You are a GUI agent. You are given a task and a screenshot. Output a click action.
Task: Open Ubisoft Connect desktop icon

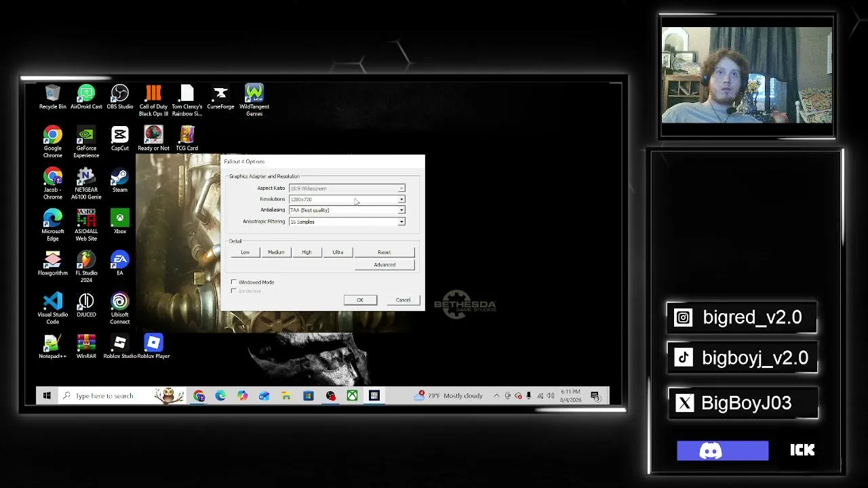click(120, 308)
